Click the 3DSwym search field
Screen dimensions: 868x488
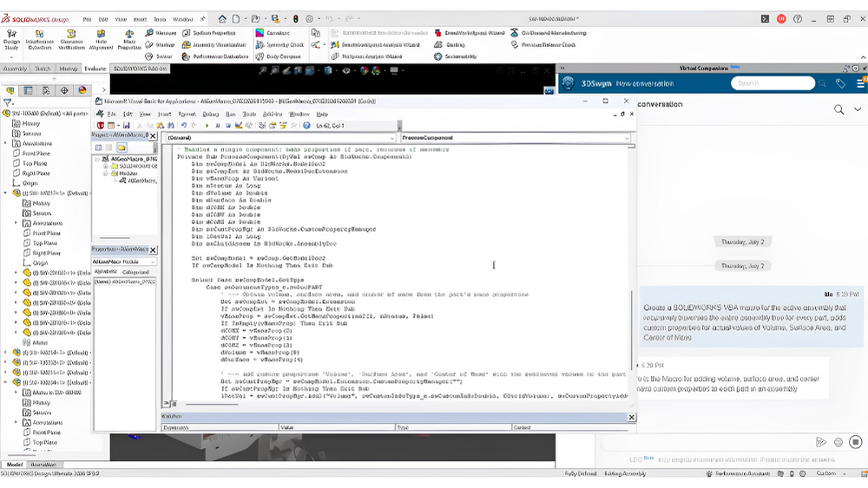click(x=773, y=83)
